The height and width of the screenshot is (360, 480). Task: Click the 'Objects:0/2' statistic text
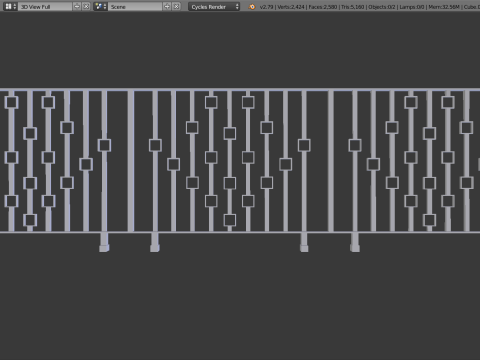tap(382, 7)
